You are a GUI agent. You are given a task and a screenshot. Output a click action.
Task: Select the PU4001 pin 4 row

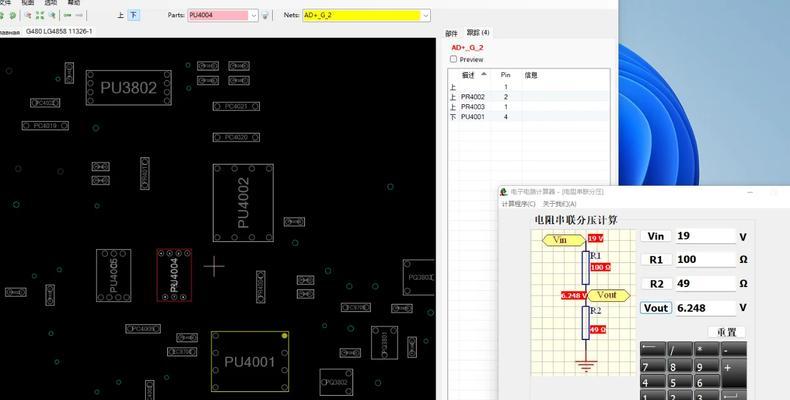(x=529, y=117)
